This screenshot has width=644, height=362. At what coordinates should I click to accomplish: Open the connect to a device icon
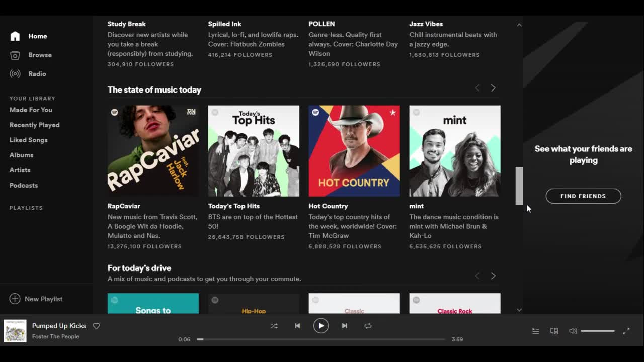coord(554,331)
